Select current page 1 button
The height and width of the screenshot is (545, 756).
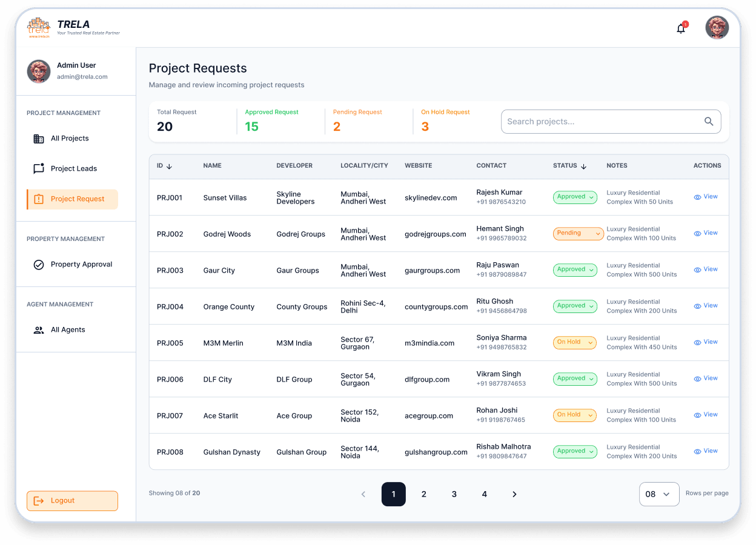click(x=394, y=494)
